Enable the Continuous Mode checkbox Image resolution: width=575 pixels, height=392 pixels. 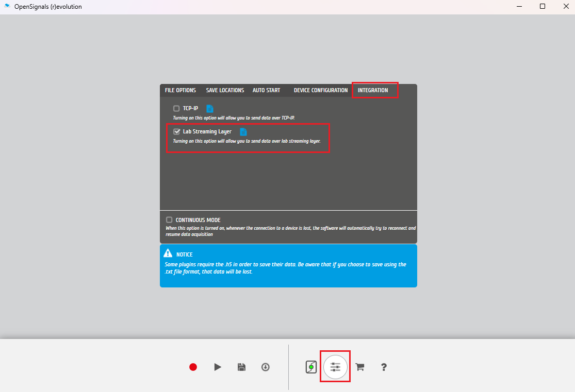click(169, 220)
